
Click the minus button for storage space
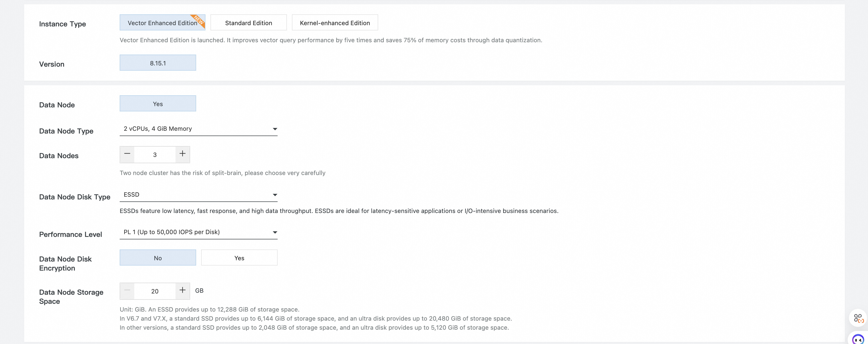coord(127,291)
